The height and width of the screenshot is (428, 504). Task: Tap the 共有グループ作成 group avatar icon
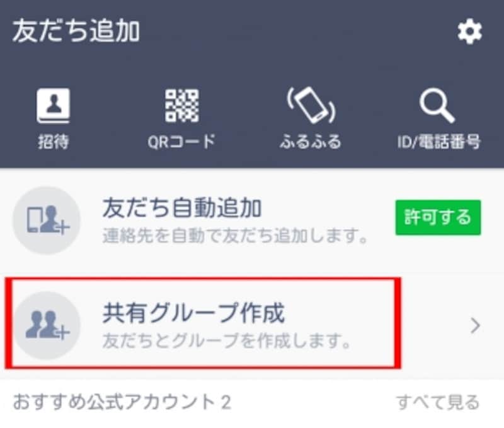click(x=47, y=325)
